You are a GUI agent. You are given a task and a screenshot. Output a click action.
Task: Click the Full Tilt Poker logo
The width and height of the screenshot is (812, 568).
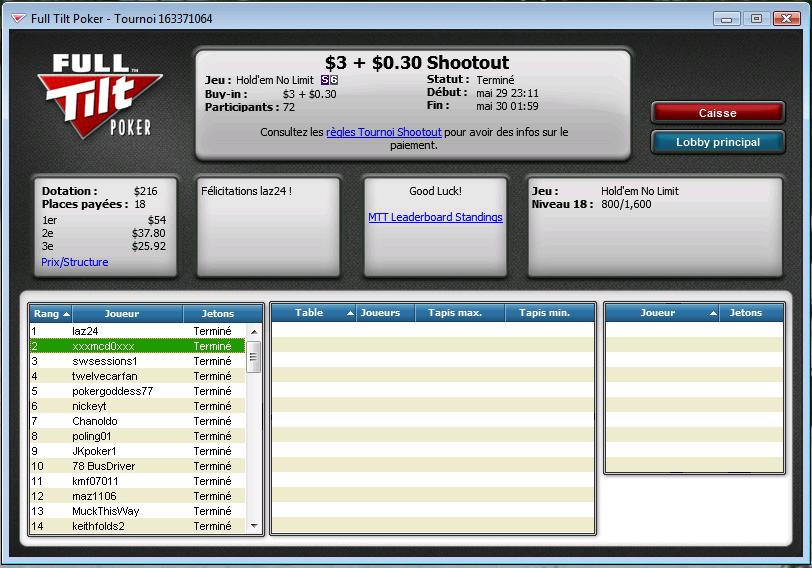(x=100, y=96)
